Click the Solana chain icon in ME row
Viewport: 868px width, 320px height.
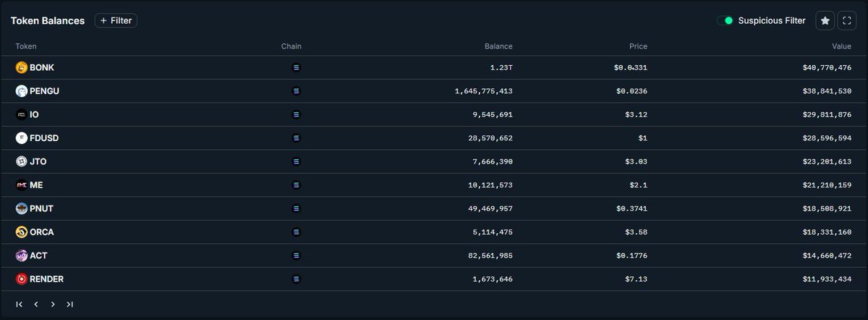295,185
